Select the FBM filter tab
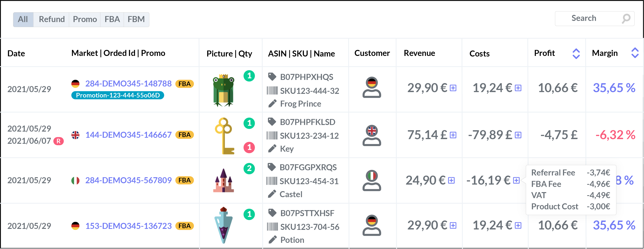The height and width of the screenshot is (249, 644). pyautogui.click(x=136, y=20)
